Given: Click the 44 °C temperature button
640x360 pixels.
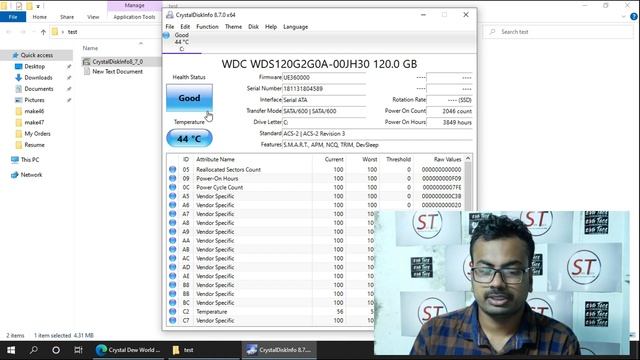Looking at the screenshot, I should click(x=189, y=138).
